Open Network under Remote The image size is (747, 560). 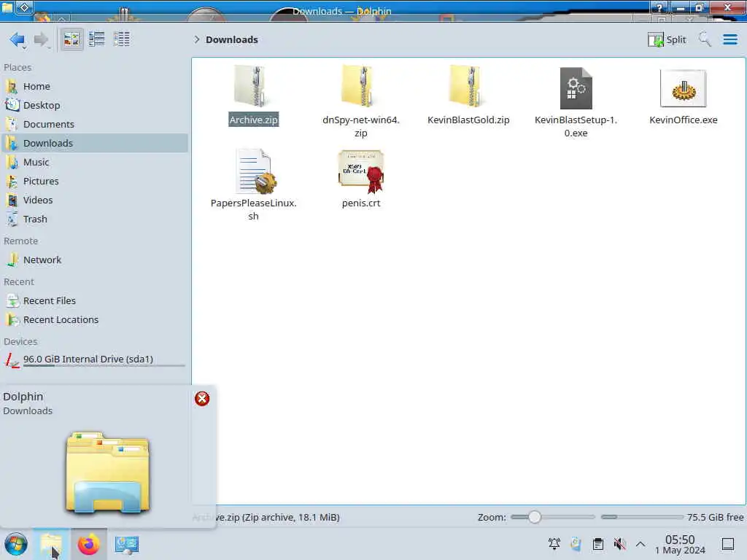coord(96,260)
